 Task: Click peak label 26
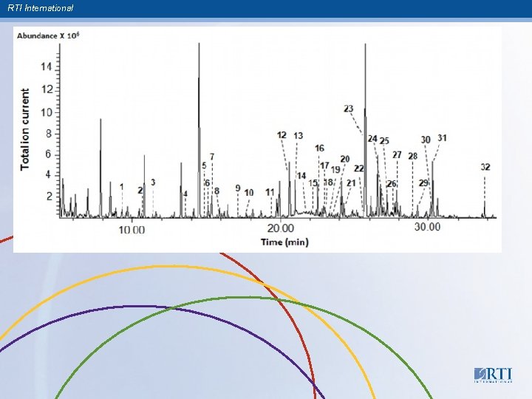pyautogui.click(x=391, y=184)
